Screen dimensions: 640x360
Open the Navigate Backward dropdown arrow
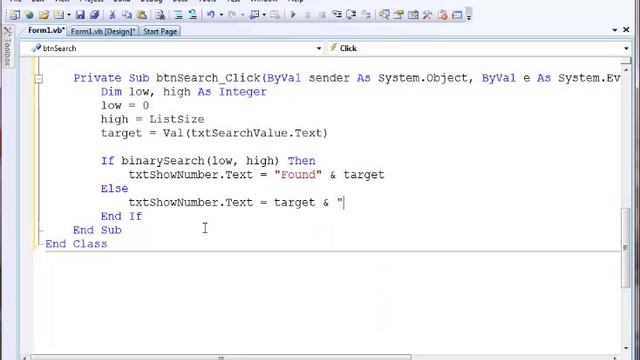pos(264,15)
